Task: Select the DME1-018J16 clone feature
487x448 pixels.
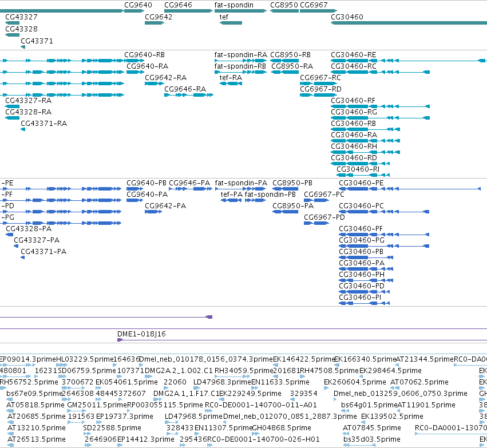Action: (x=302, y=340)
